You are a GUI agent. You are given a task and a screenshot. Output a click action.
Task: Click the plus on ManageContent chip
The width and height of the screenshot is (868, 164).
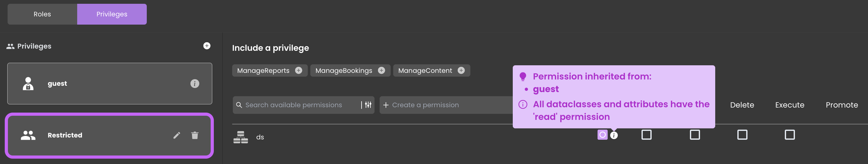pyautogui.click(x=461, y=70)
